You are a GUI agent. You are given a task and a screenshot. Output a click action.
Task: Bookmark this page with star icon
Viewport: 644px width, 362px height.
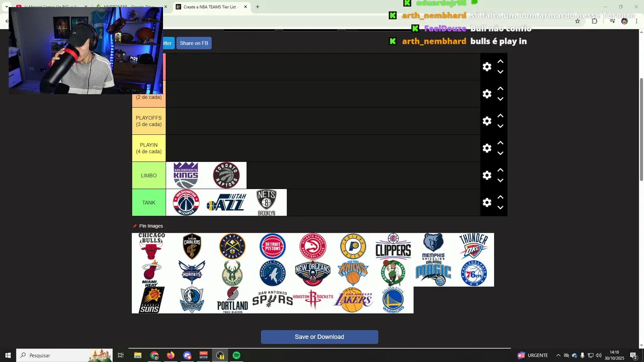tap(578, 21)
